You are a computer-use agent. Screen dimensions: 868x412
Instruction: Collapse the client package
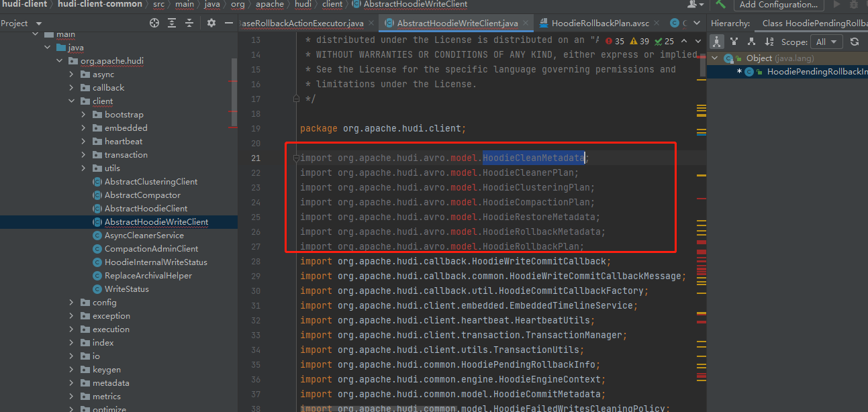(x=72, y=101)
